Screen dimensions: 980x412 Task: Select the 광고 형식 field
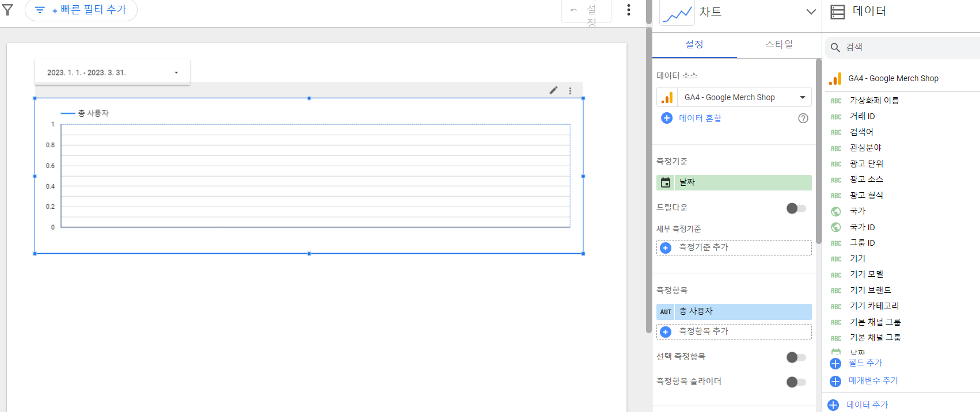(867, 195)
